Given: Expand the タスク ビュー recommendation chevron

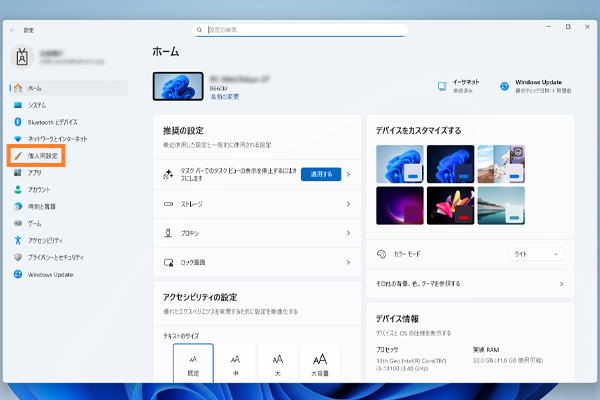Looking at the screenshot, I should pyautogui.click(x=348, y=174).
